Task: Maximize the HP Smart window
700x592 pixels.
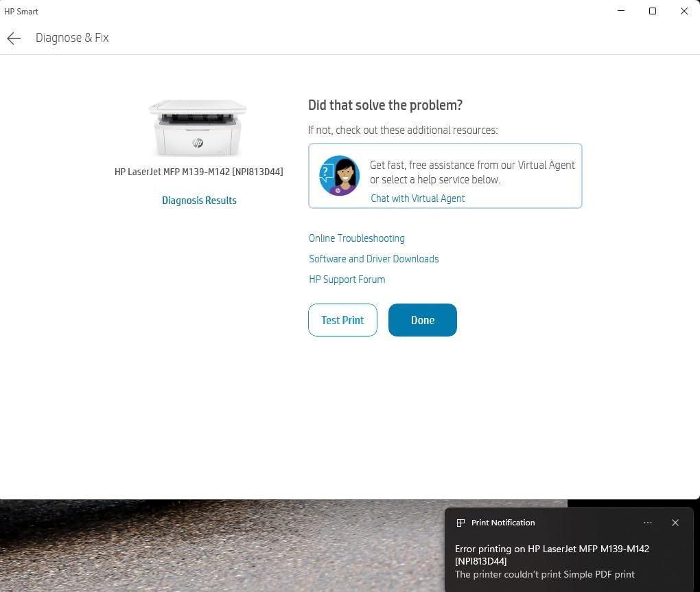Action: point(652,11)
